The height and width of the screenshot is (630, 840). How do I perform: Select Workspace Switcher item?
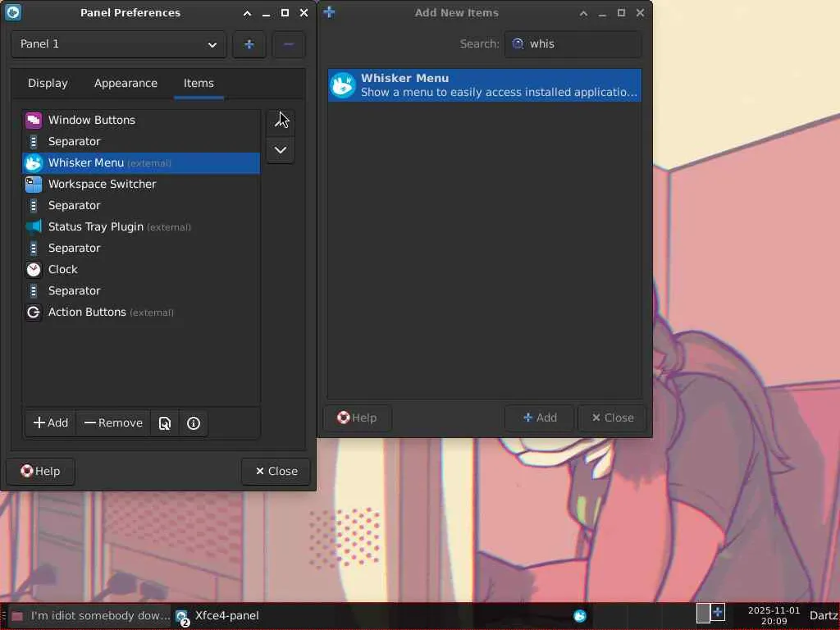(141, 185)
